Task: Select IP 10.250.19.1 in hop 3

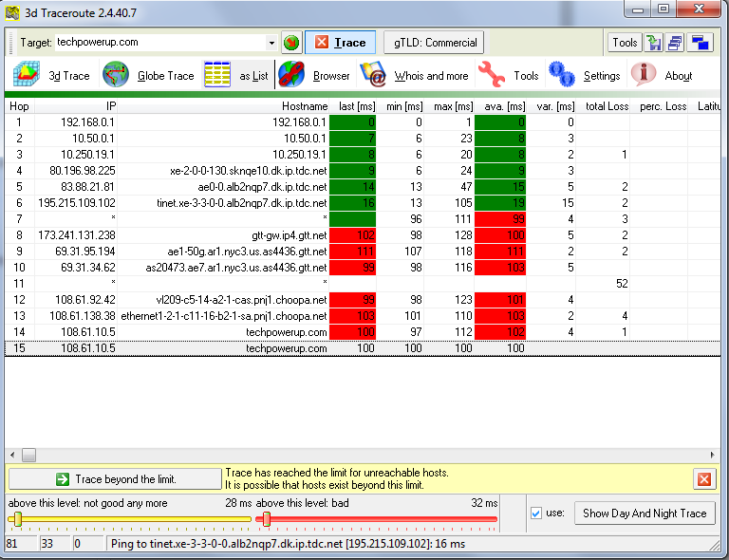Action: 76,155
